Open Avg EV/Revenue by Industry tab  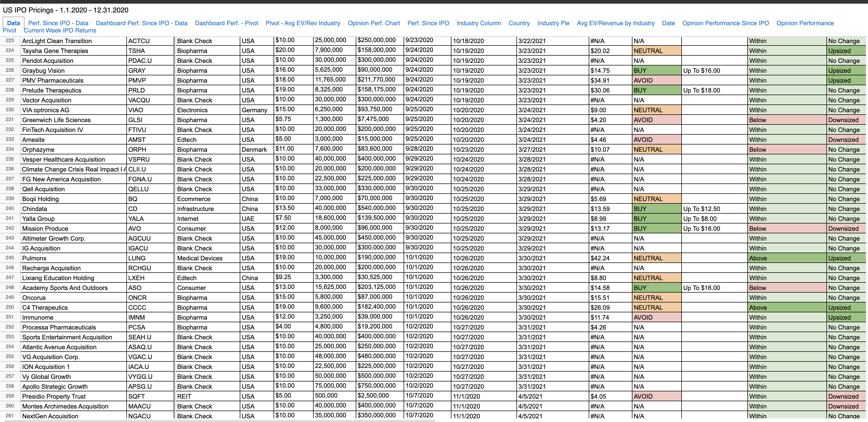tap(615, 23)
